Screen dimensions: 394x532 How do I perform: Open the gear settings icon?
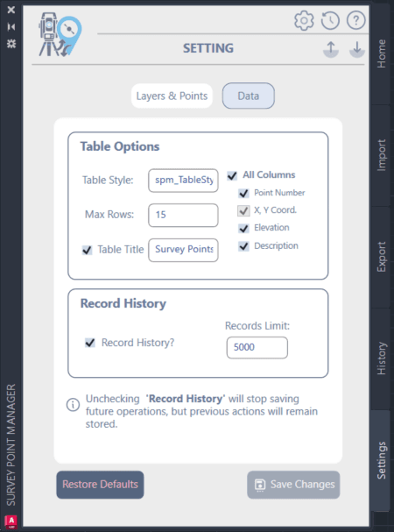click(x=304, y=21)
